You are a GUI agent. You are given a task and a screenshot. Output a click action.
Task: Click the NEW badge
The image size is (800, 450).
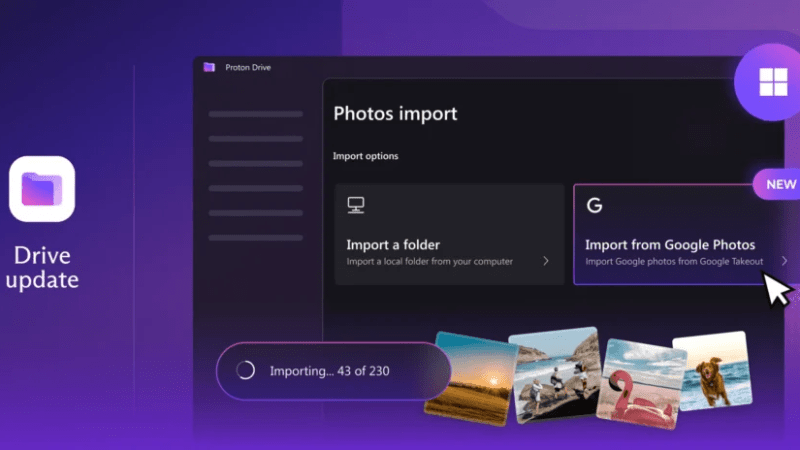(x=778, y=184)
